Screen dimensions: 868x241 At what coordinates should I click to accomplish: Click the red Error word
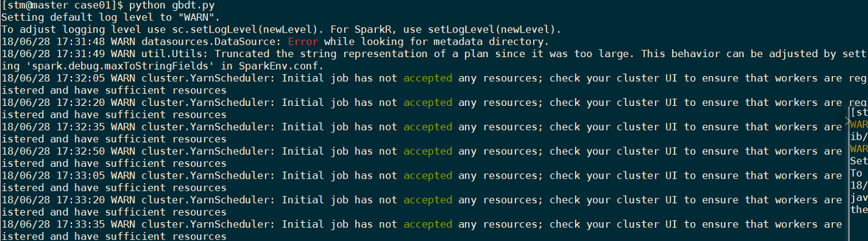[x=303, y=42]
